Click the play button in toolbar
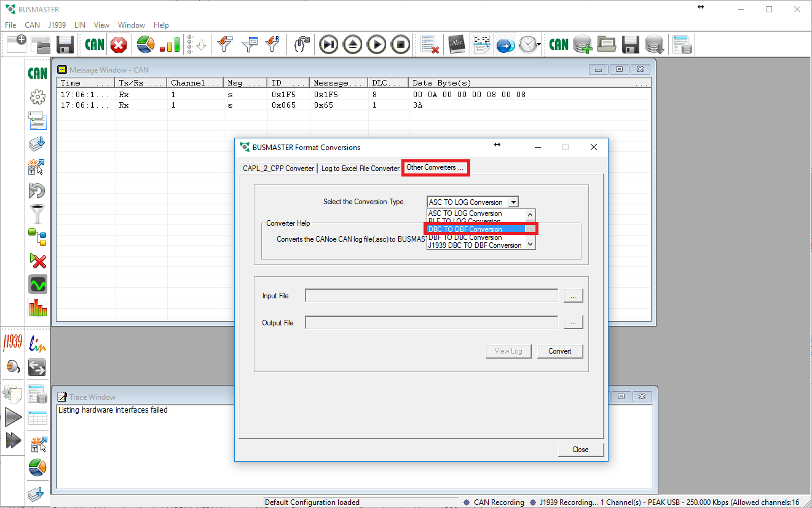The height and width of the screenshot is (508, 812). point(377,44)
